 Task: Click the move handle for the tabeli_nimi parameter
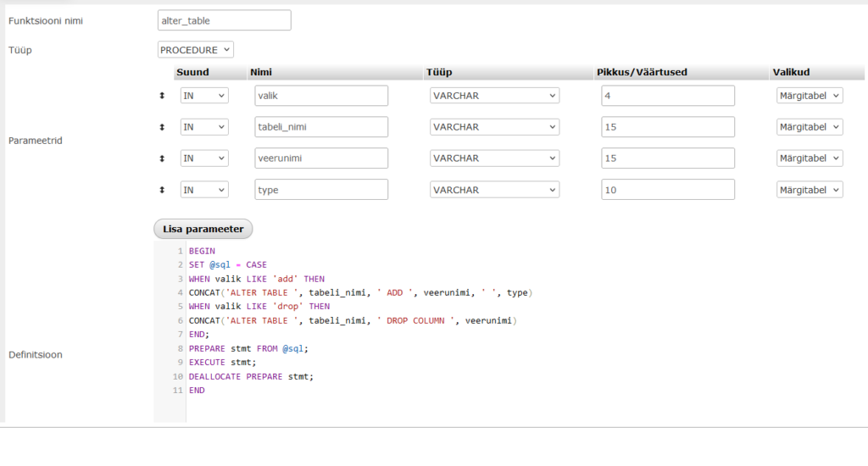tap(162, 127)
